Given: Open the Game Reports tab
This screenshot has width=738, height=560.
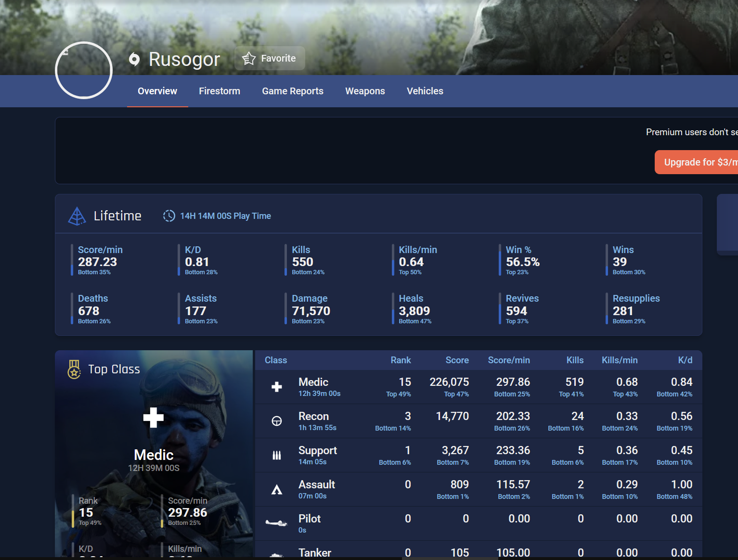Looking at the screenshot, I should pos(293,91).
